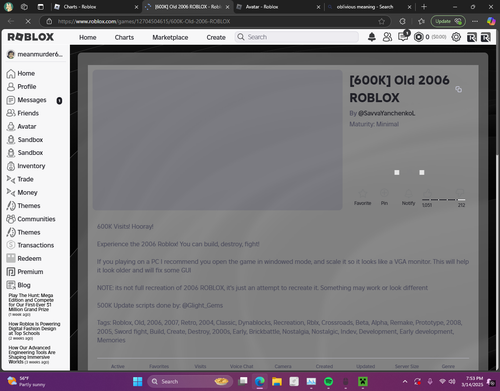
Task: Click the bookmark star in the address bar
Action: 382,21
